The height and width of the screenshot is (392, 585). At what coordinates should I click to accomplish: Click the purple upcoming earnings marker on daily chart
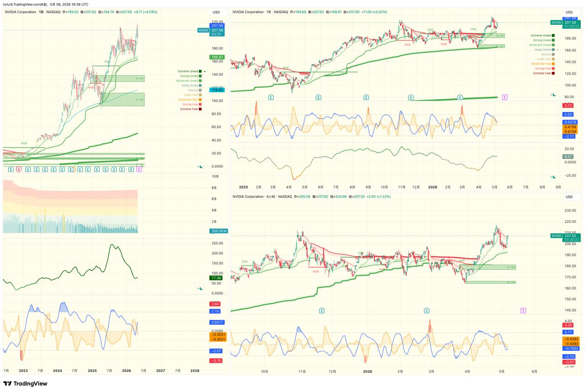click(505, 97)
